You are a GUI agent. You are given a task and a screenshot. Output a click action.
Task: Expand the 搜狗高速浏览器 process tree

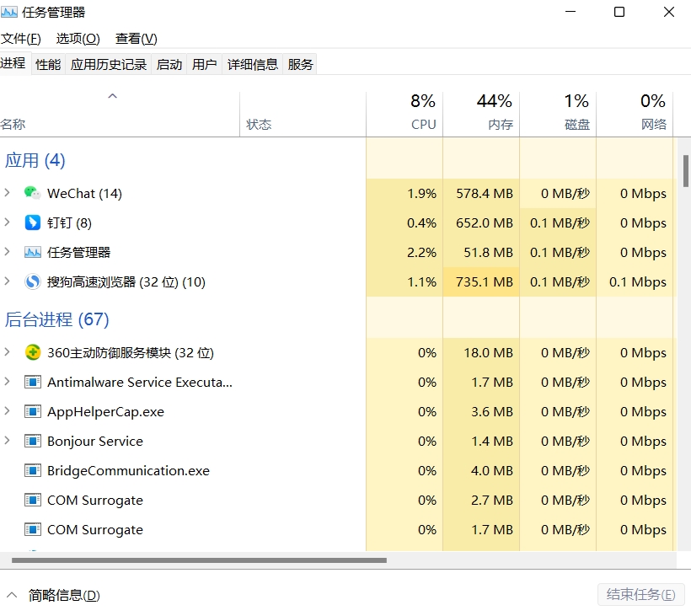(x=8, y=281)
